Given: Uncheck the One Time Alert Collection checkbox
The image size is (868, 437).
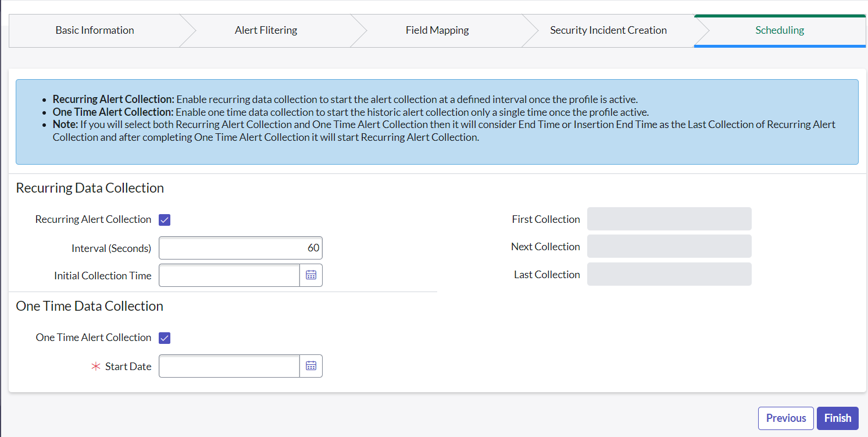Looking at the screenshot, I should click(165, 338).
